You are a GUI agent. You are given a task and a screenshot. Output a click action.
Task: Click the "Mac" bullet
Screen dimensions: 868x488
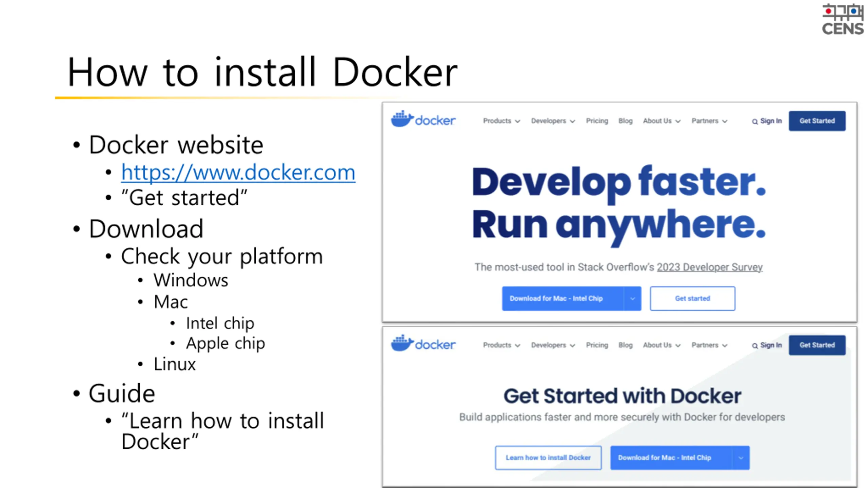[x=171, y=302]
